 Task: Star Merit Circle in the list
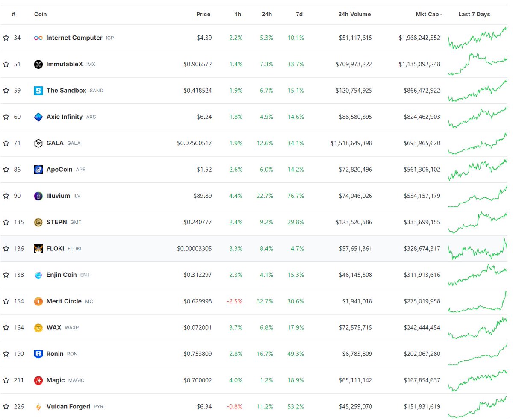click(x=6, y=301)
